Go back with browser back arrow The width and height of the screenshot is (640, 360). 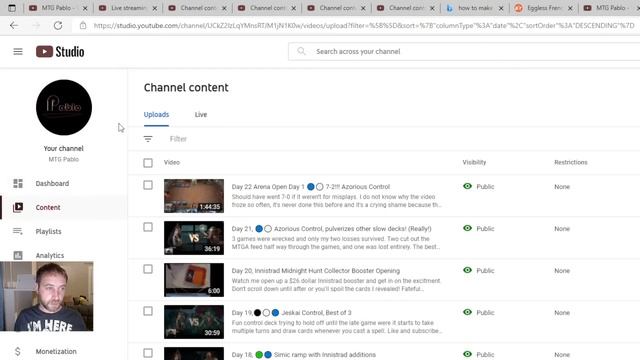click(14, 25)
